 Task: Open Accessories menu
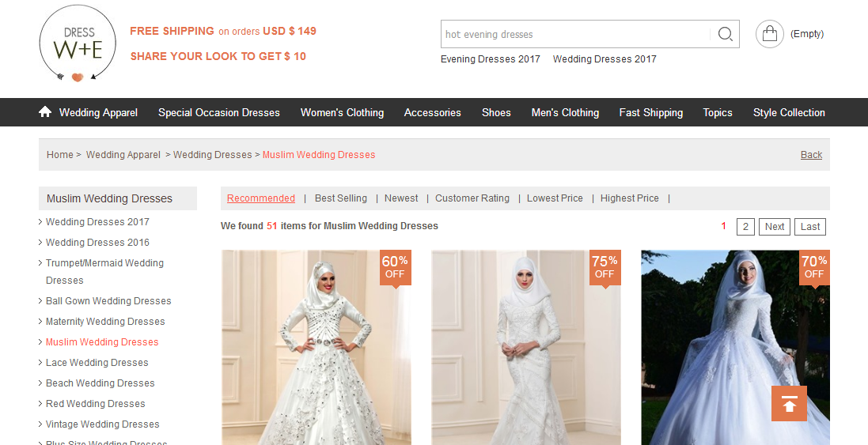click(x=432, y=112)
